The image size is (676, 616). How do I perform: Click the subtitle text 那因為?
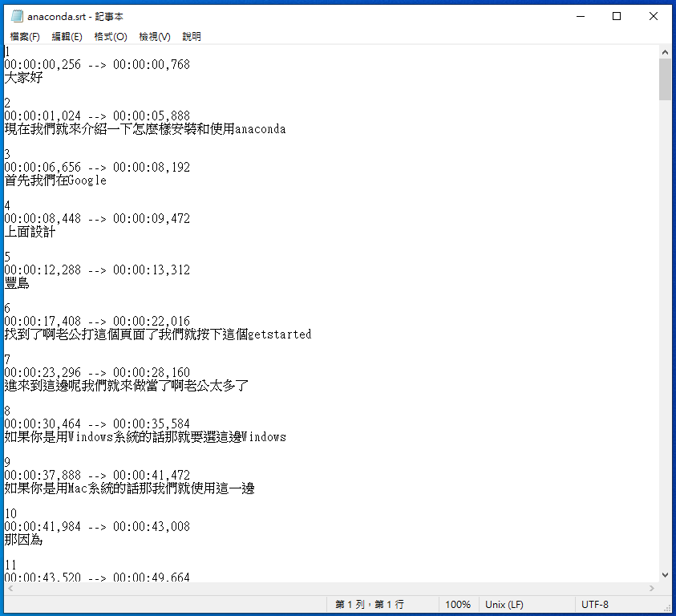point(24,540)
